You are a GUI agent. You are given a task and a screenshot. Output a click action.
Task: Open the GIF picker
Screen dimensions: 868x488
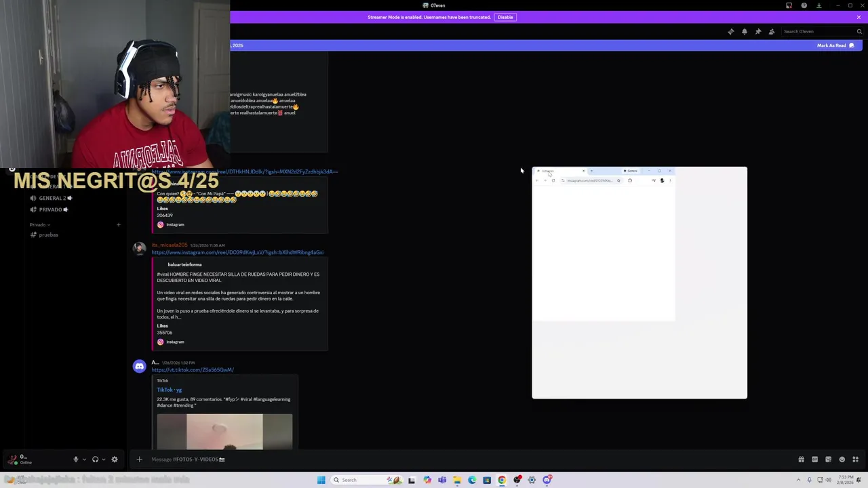click(x=814, y=459)
